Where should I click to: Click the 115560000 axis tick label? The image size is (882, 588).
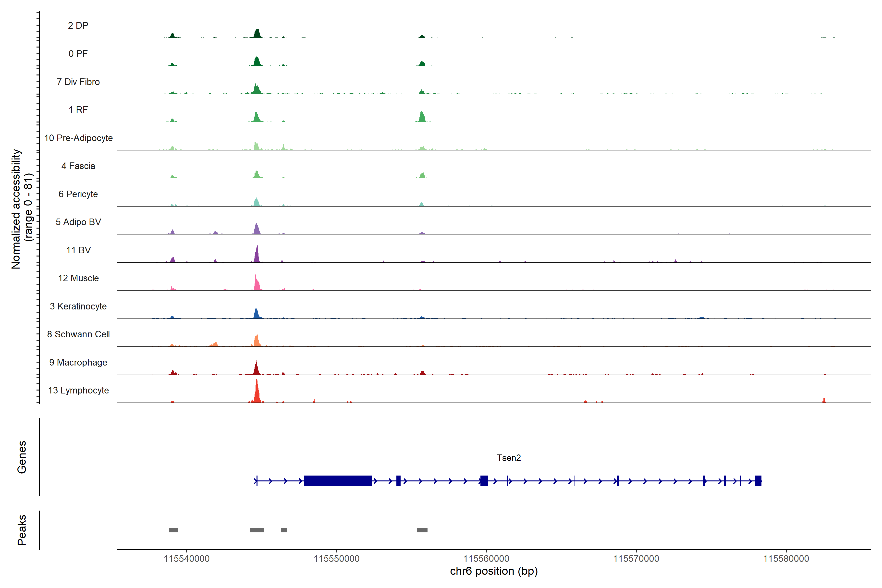pos(486,558)
